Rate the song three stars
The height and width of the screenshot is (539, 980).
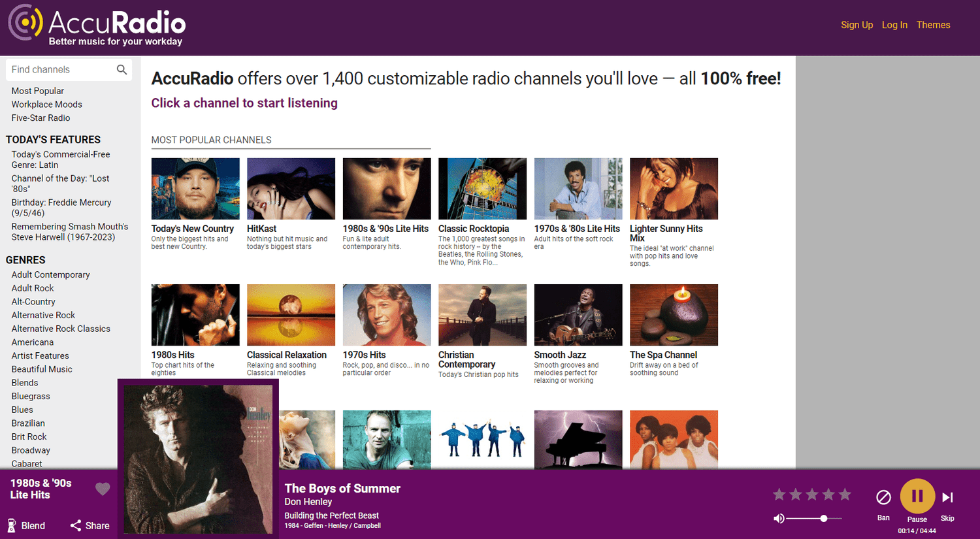click(x=812, y=495)
